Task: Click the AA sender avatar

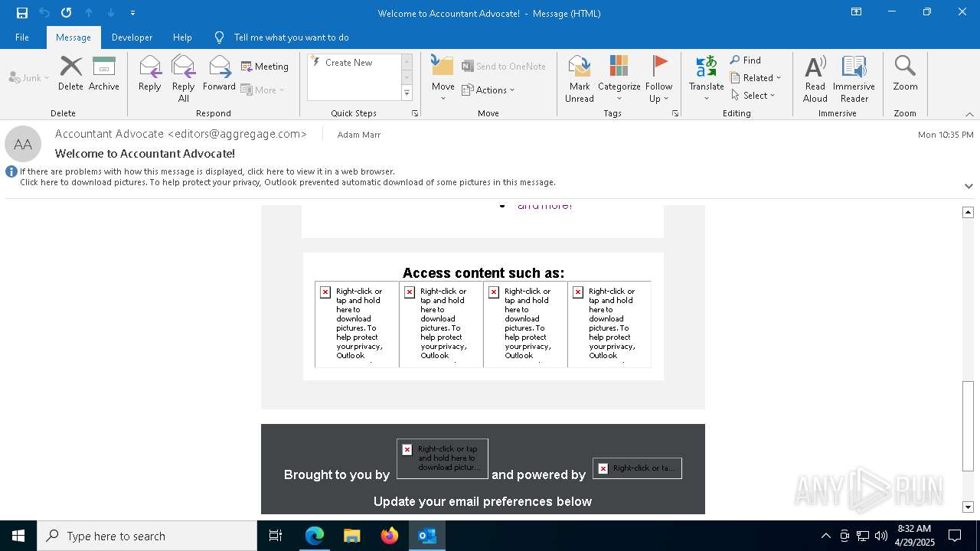Action: (x=23, y=144)
